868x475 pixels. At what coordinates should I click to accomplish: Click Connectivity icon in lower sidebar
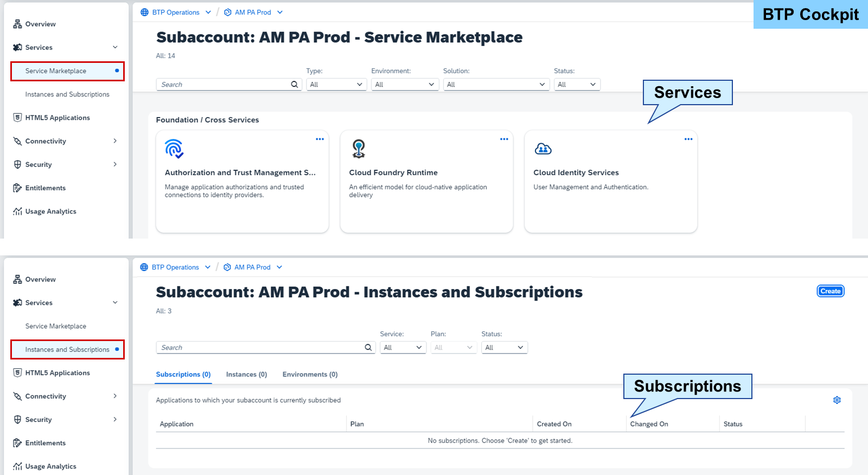pos(17,396)
